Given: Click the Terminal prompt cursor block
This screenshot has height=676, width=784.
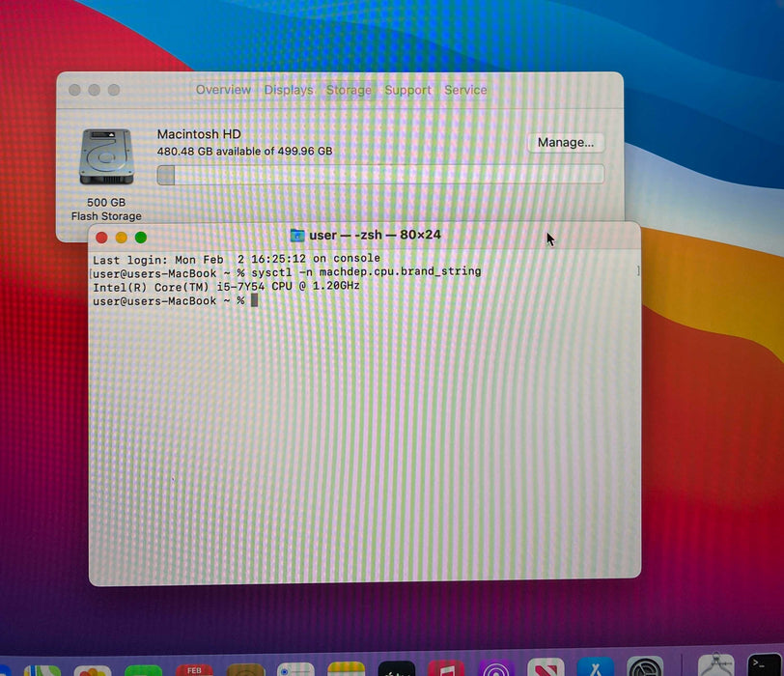Looking at the screenshot, I should [255, 300].
